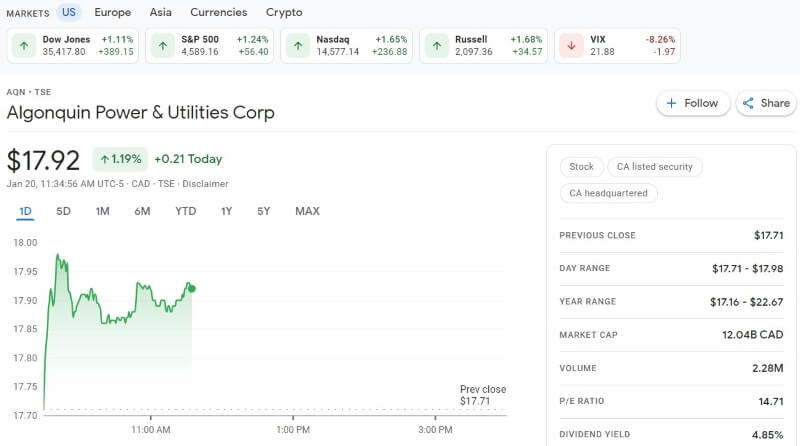800x446 pixels.
Task: Click the Stock tag chip
Action: tap(582, 167)
